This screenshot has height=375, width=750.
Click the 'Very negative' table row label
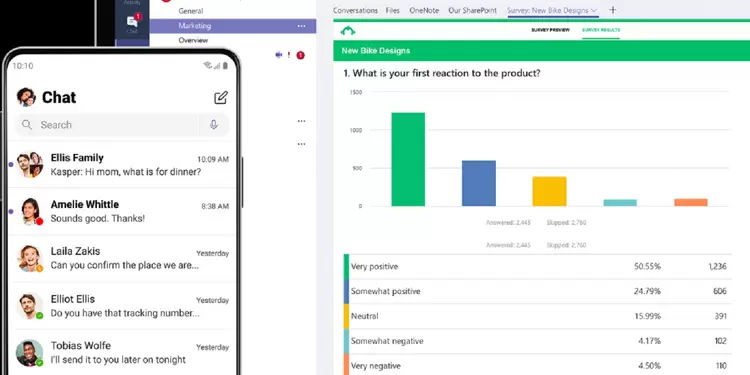coord(375,366)
